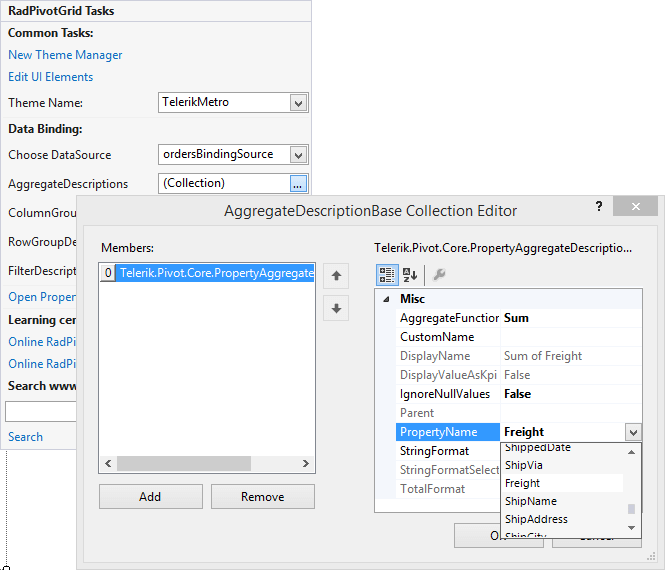Close the Collection Editor dialog

click(x=635, y=207)
